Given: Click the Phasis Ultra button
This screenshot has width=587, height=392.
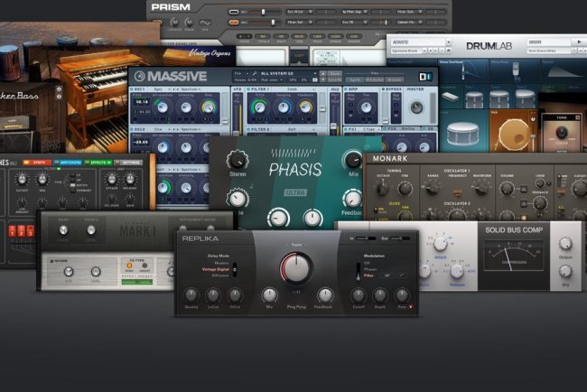Looking at the screenshot, I should pyautogui.click(x=295, y=192).
